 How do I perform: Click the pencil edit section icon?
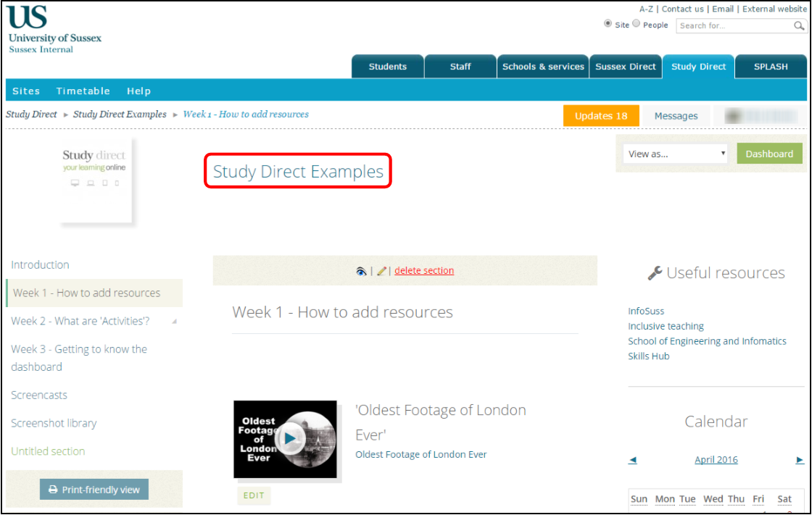(381, 271)
